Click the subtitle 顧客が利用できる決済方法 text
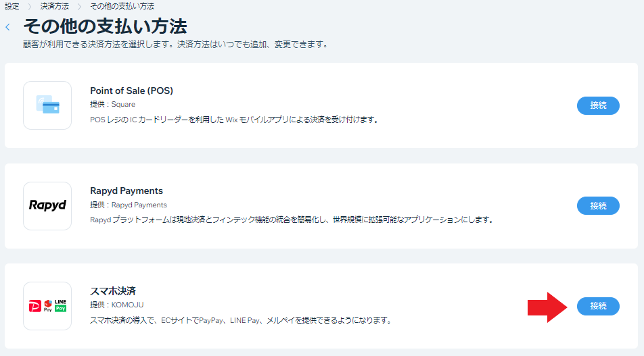 click(176, 45)
